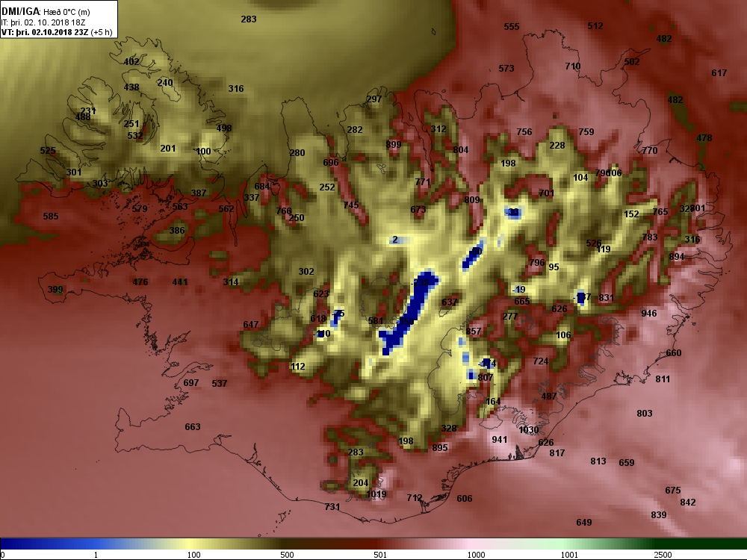Click the dark blue end of the color scale

(10, 544)
